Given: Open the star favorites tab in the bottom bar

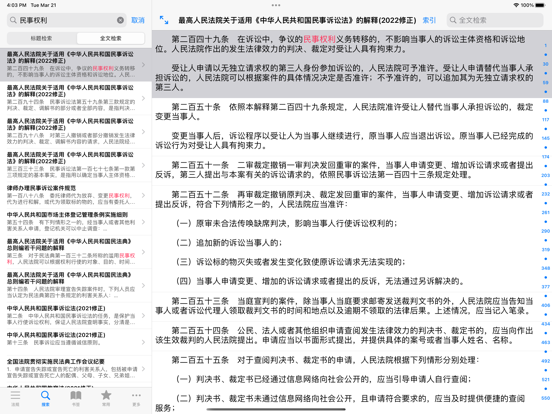Looking at the screenshot, I should [x=106, y=398].
